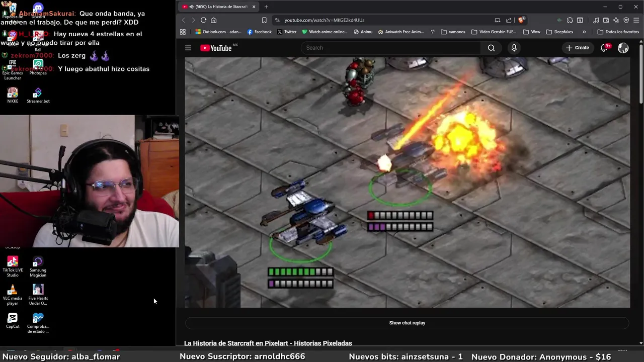Open the apps grid in bookmarks bar

(x=183, y=32)
